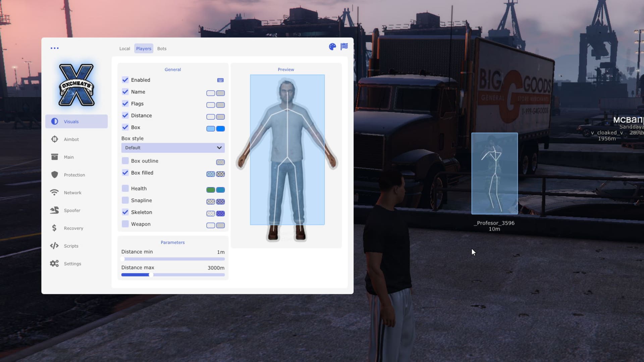
Task: Uncheck the Enabled checkbox
Action: click(x=125, y=80)
